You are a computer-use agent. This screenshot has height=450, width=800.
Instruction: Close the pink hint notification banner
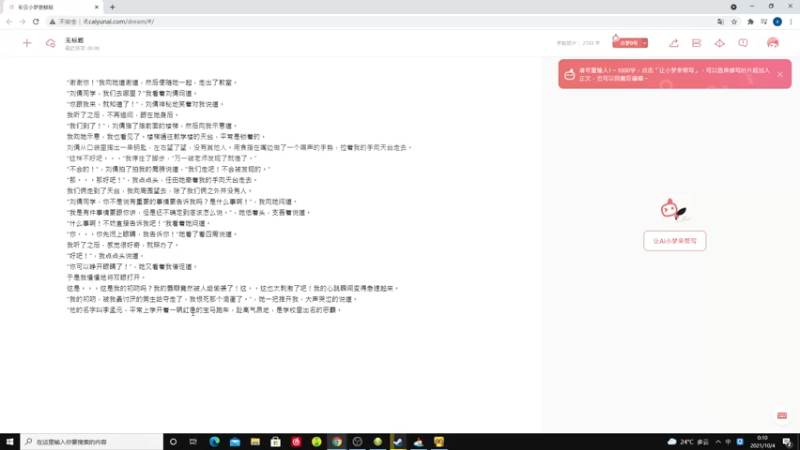point(780,74)
